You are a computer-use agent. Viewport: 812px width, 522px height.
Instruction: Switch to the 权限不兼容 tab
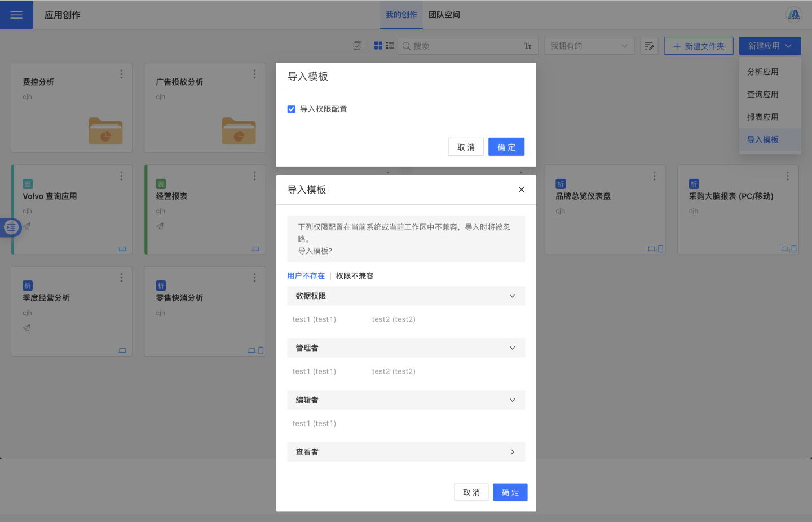coord(355,276)
